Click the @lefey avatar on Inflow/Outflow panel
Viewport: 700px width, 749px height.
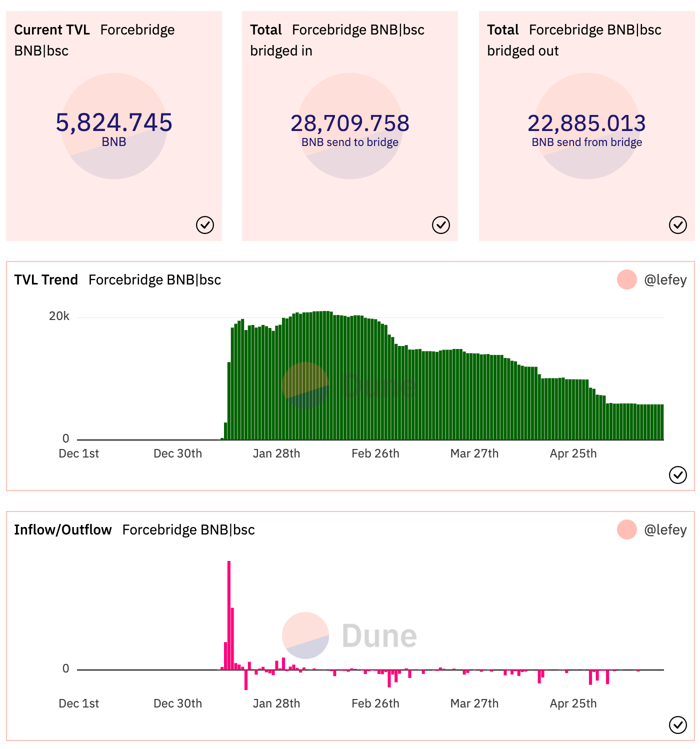627,529
